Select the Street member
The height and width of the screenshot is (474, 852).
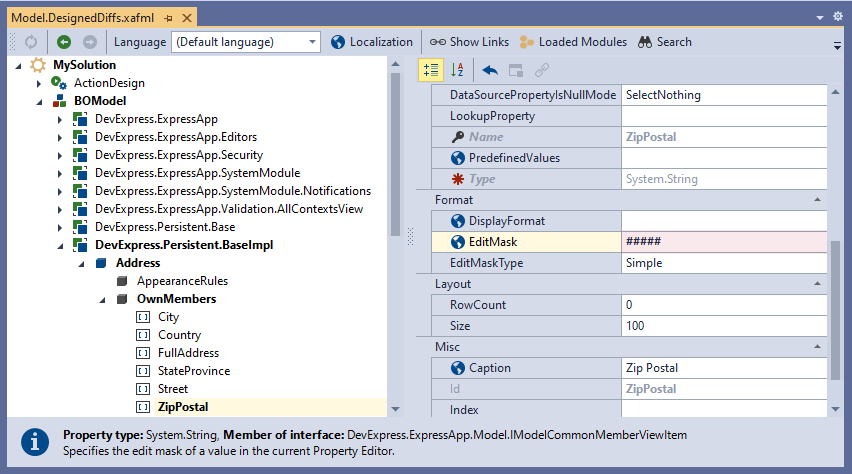(x=173, y=389)
